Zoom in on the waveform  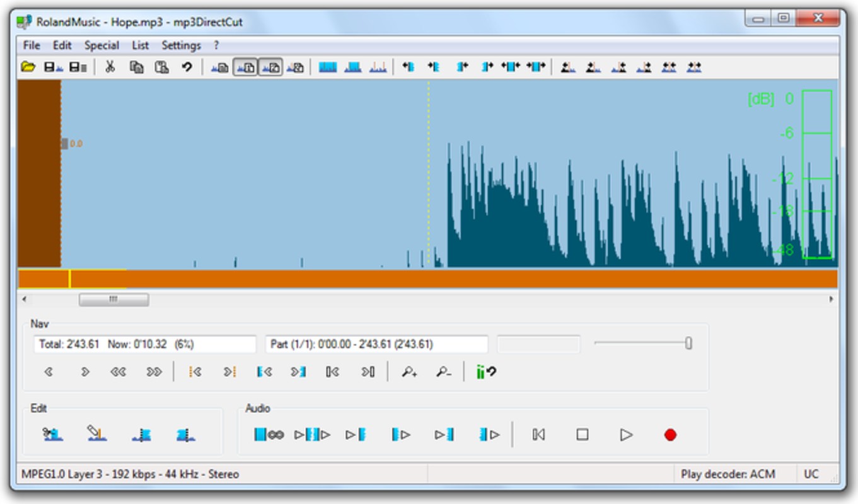410,372
